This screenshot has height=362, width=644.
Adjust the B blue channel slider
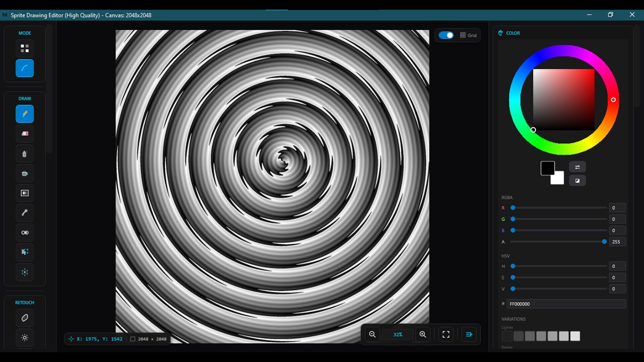coord(558,230)
